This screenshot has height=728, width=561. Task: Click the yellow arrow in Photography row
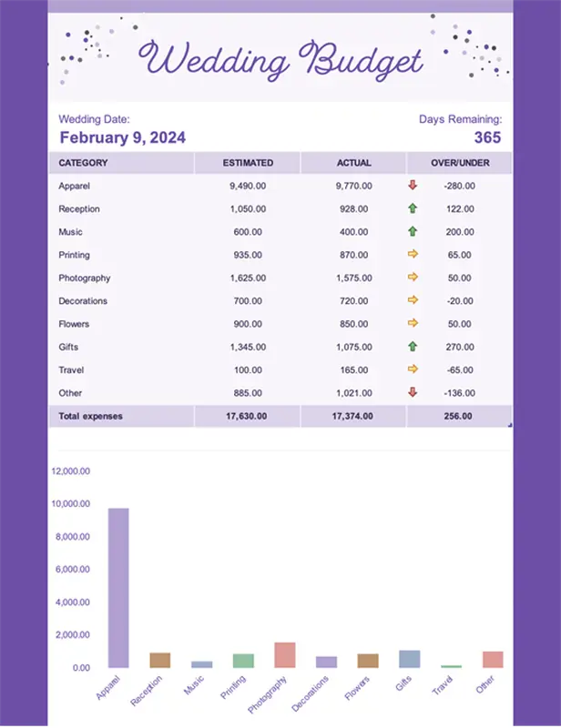pyautogui.click(x=413, y=278)
